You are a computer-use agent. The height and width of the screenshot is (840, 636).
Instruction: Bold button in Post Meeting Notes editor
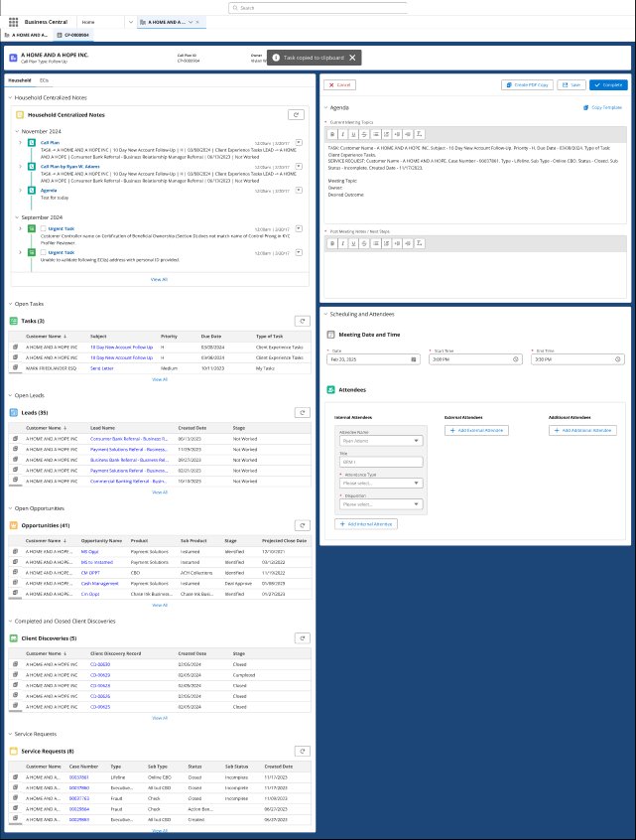coord(332,243)
